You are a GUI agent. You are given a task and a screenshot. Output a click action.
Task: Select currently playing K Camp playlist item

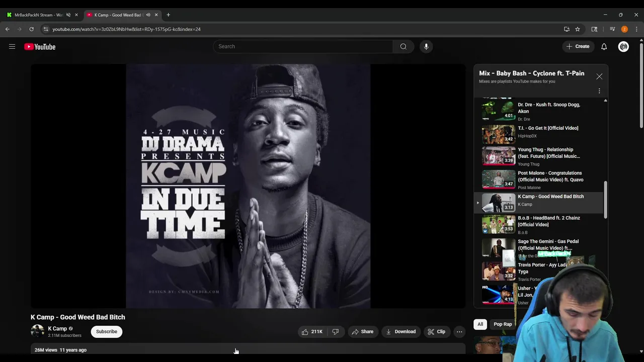point(538,202)
